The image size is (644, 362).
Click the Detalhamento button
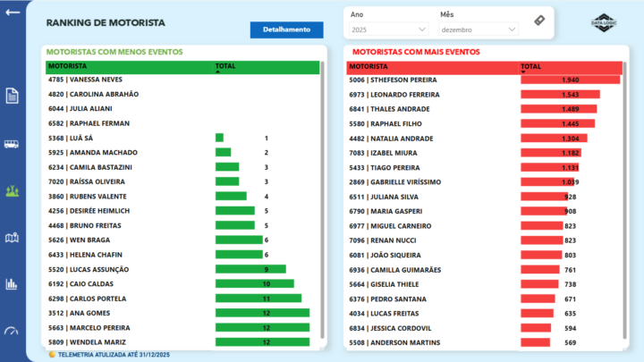click(286, 29)
